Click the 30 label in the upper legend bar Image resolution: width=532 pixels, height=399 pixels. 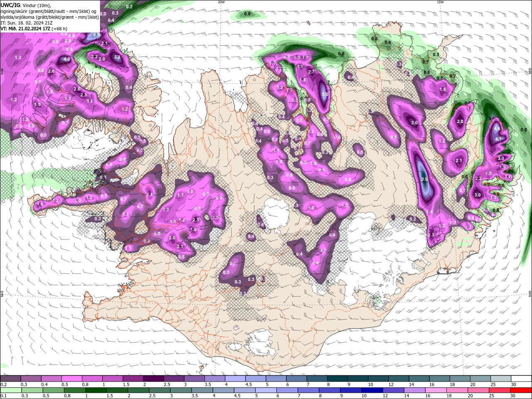[514, 385]
